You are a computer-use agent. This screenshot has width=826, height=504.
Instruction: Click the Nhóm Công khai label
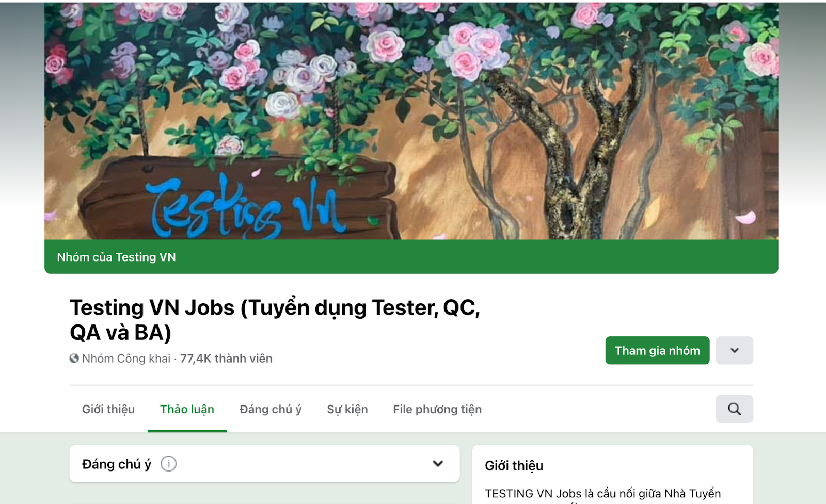[x=126, y=359]
